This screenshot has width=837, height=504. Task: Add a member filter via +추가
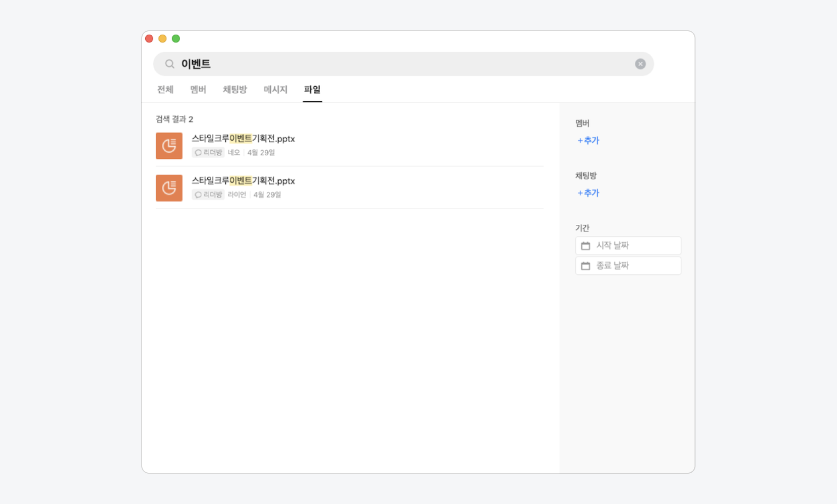click(588, 141)
